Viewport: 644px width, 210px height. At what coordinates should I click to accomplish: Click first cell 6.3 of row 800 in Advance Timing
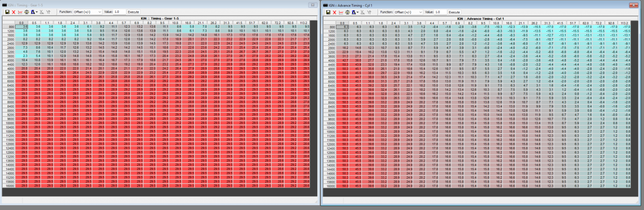(342, 27)
